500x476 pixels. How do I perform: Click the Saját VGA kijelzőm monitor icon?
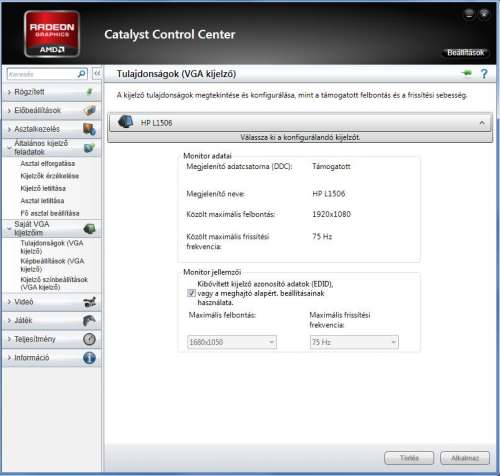(x=89, y=229)
